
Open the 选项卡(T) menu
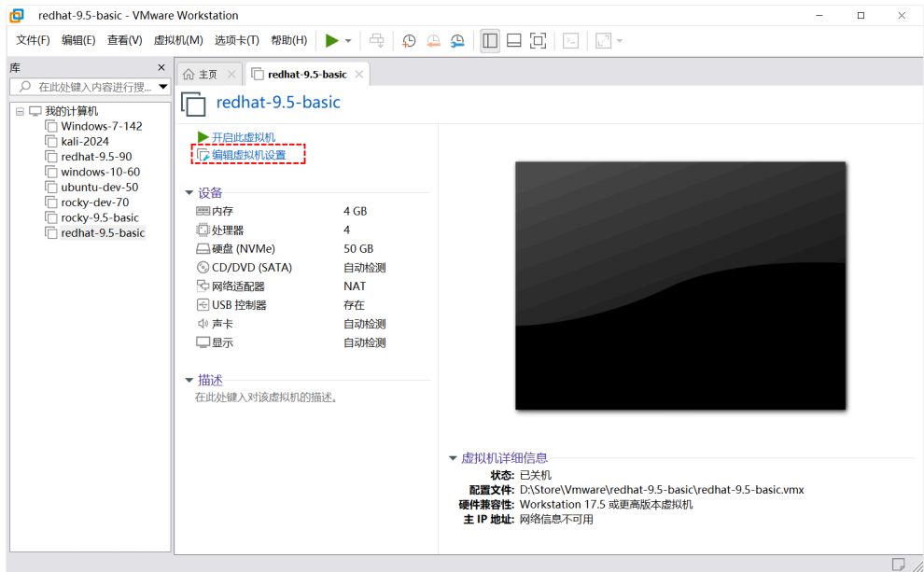click(237, 40)
